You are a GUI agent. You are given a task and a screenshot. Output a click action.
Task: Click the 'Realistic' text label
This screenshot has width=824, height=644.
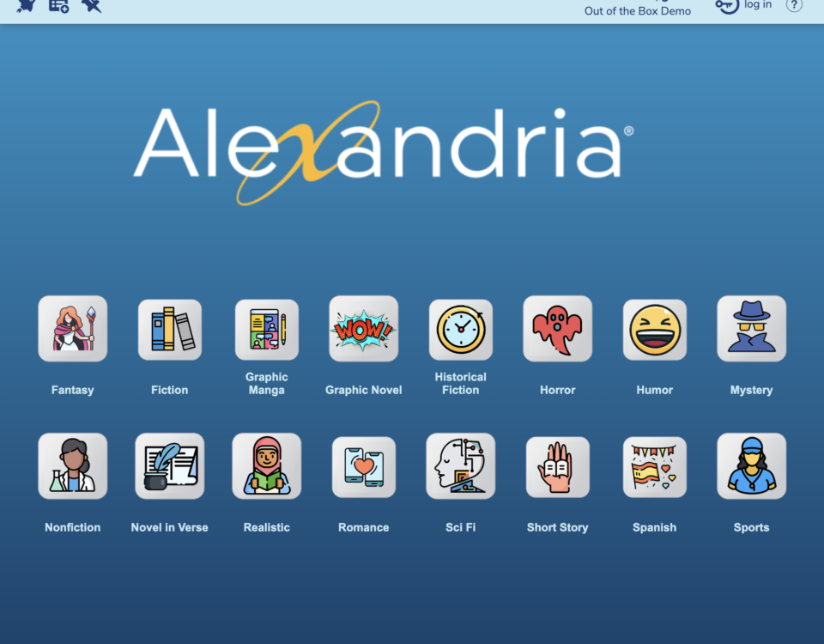click(267, 527)
